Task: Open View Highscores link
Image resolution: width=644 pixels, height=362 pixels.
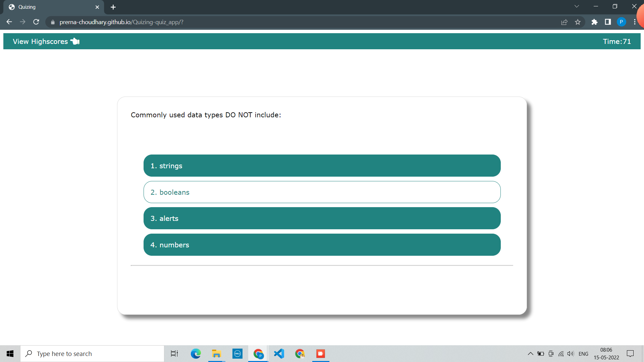Action: pos(40,41)
